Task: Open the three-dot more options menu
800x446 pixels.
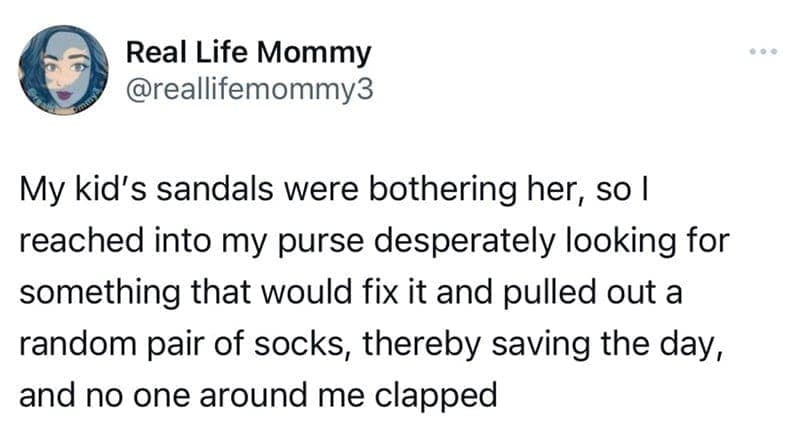Action: pyautogui.click(x=763, y=49)
